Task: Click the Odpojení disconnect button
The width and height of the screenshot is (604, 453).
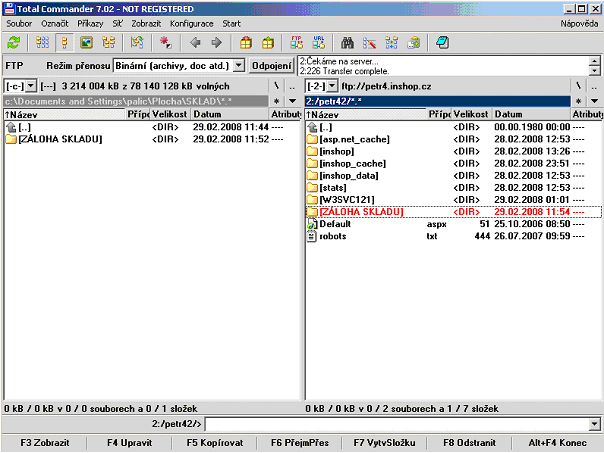Action: pos(271,65)
